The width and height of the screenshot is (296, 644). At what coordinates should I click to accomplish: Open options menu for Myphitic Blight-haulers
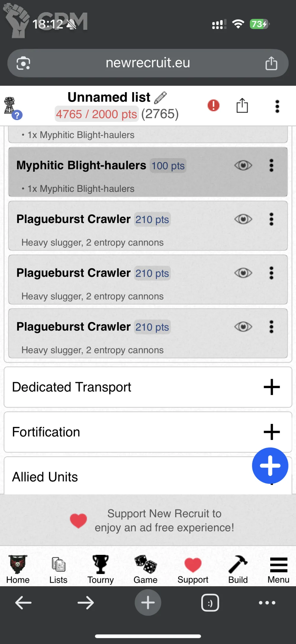pyautogui.click(x=271, y=165)
